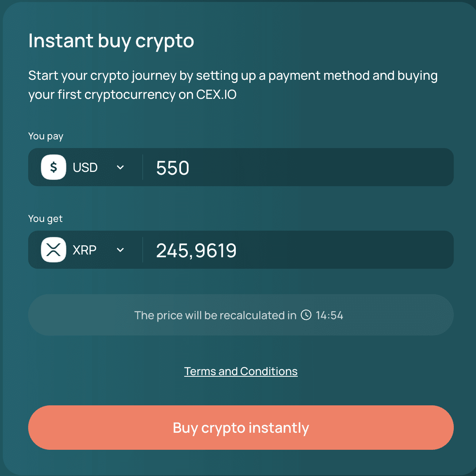
Task: Click the 14:54 countdown time
Action: point(330,315)
